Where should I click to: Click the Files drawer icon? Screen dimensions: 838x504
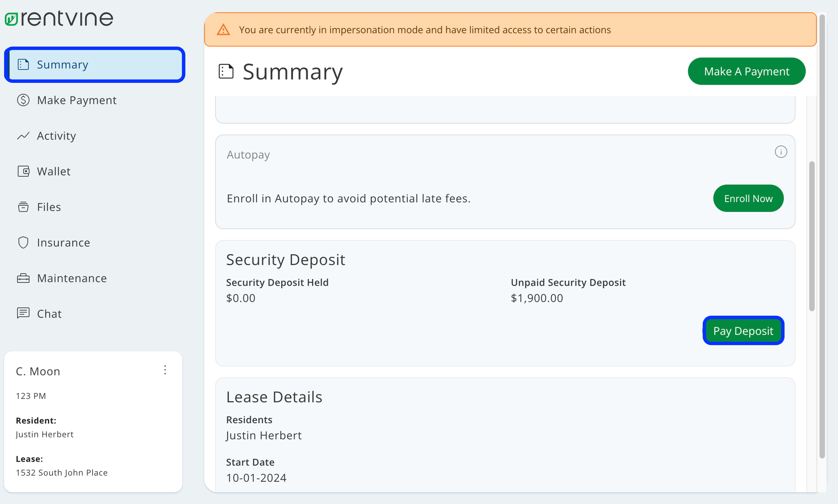point(24,207)
